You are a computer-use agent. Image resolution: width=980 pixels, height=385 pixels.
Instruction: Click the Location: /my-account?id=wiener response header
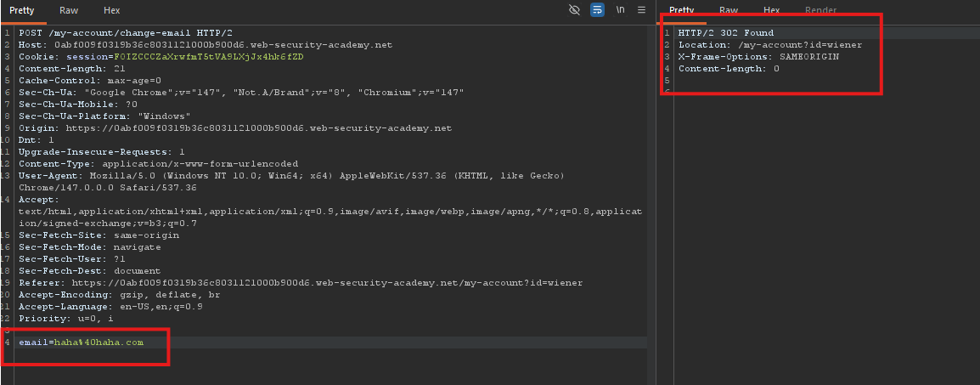770,45
